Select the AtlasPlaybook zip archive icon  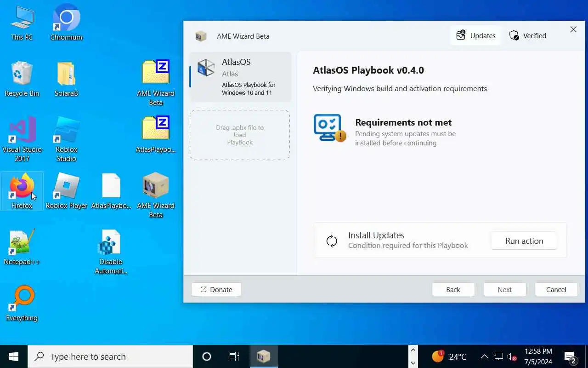(156, 135)
